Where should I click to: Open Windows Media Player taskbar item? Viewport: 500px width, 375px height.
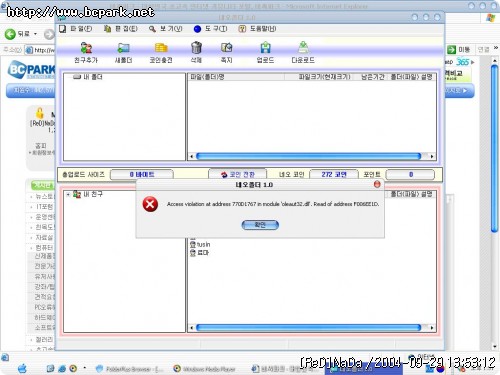pyautogui.click(x=205, y=369)
